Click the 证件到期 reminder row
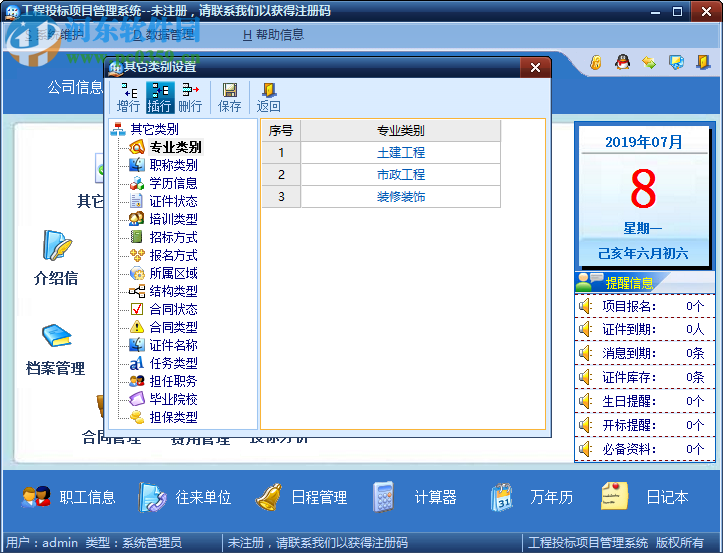 [x=645, y=329]
